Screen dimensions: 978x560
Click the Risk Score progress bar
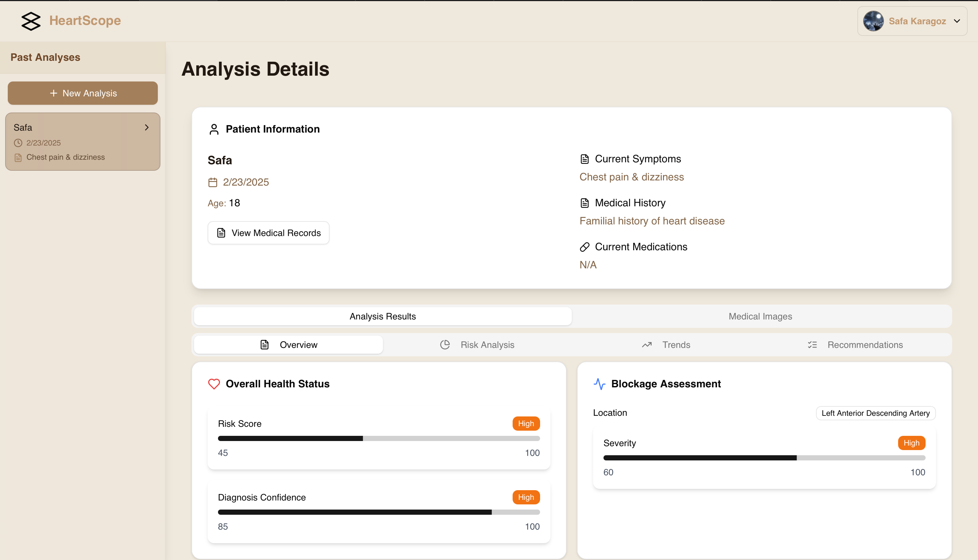(x=379, y=438)
